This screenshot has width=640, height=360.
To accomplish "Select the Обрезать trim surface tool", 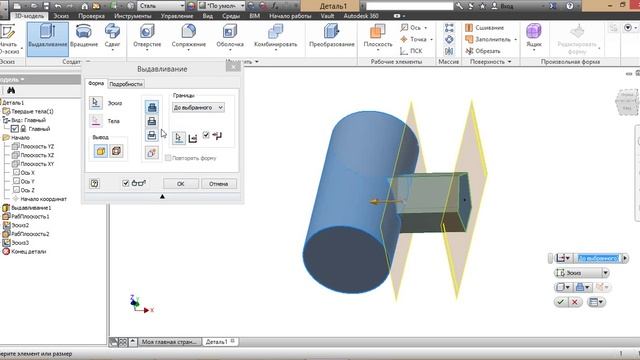I will [x=483, y=51].
